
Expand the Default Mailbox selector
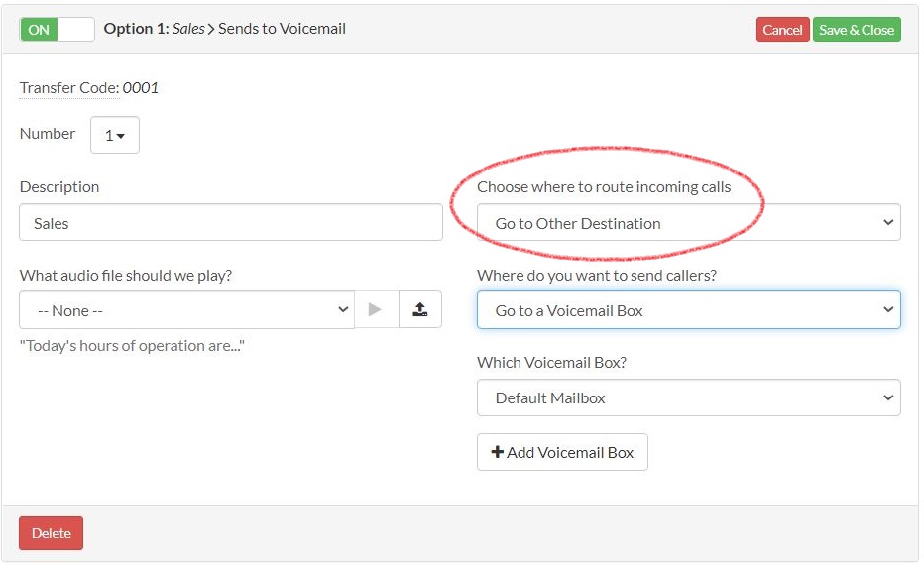coord(688,397)
